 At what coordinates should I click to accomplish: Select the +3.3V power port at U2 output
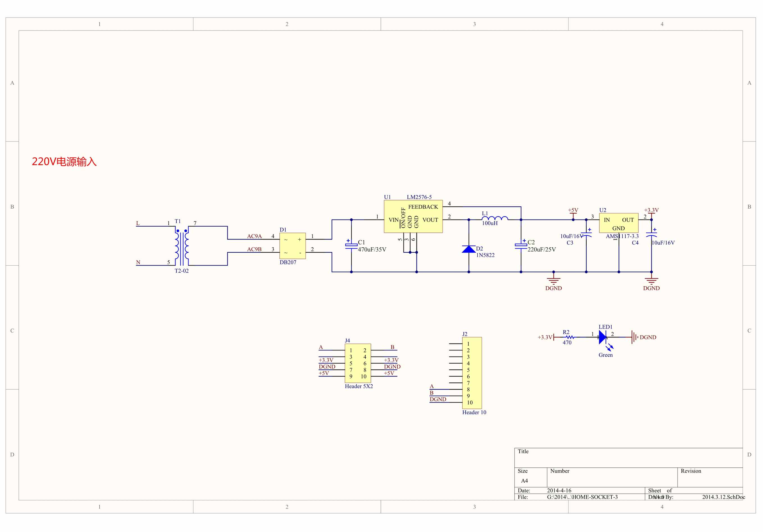tap(651, 213)
